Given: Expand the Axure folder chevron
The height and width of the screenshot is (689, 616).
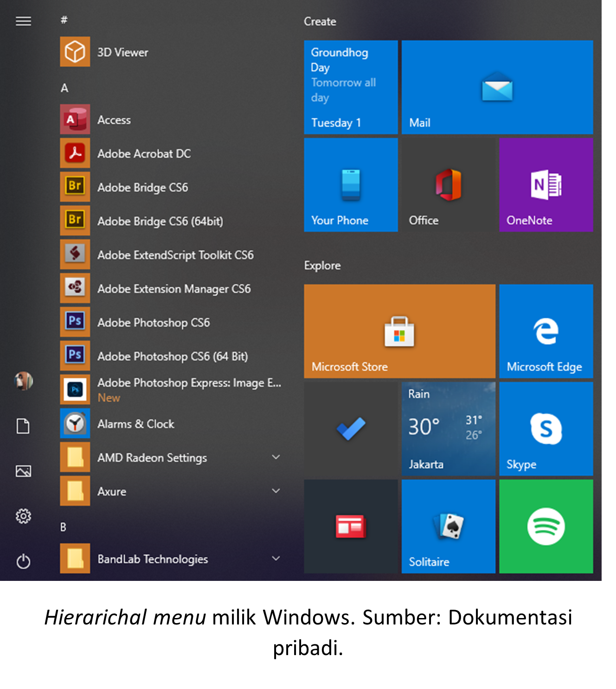Looking at the screenshot, I should pyautogui.click(x=276, y=491).
